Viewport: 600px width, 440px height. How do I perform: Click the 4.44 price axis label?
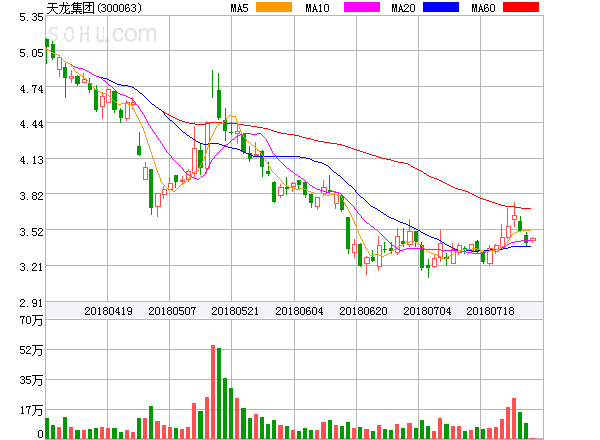(x=31, y=124)
